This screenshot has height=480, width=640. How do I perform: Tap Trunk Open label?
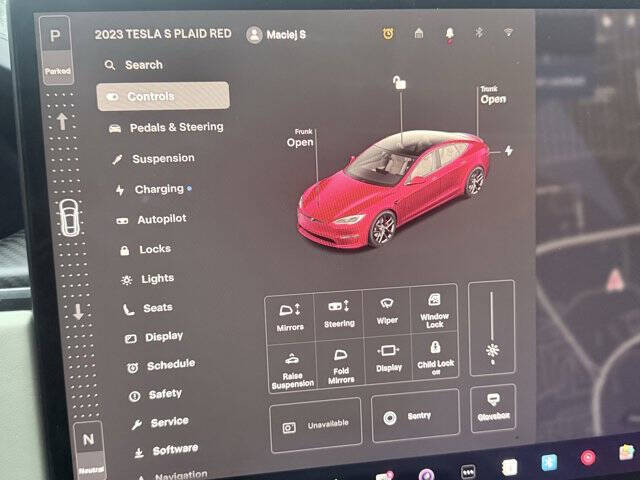pos(493,95)
